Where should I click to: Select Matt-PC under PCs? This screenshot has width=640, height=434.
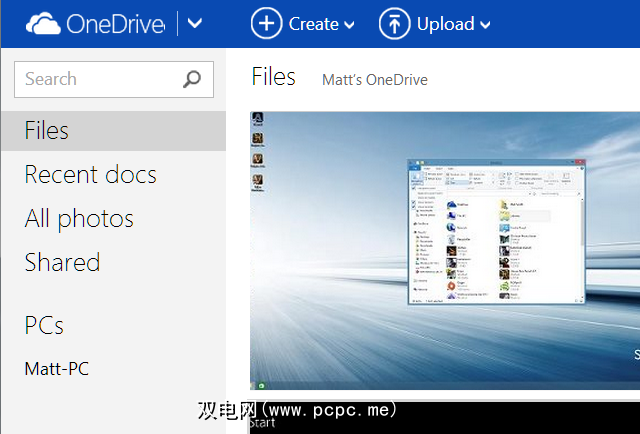tap(57, 369)
